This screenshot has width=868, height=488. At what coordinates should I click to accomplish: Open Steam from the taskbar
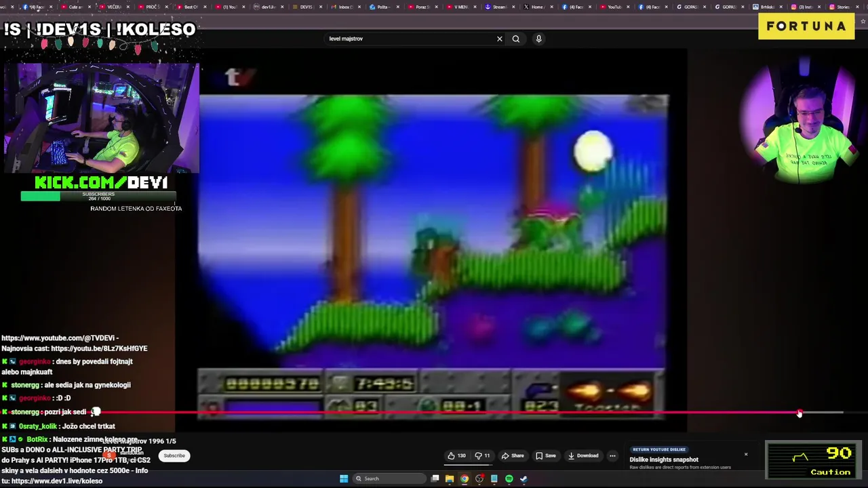coord(524,479)
